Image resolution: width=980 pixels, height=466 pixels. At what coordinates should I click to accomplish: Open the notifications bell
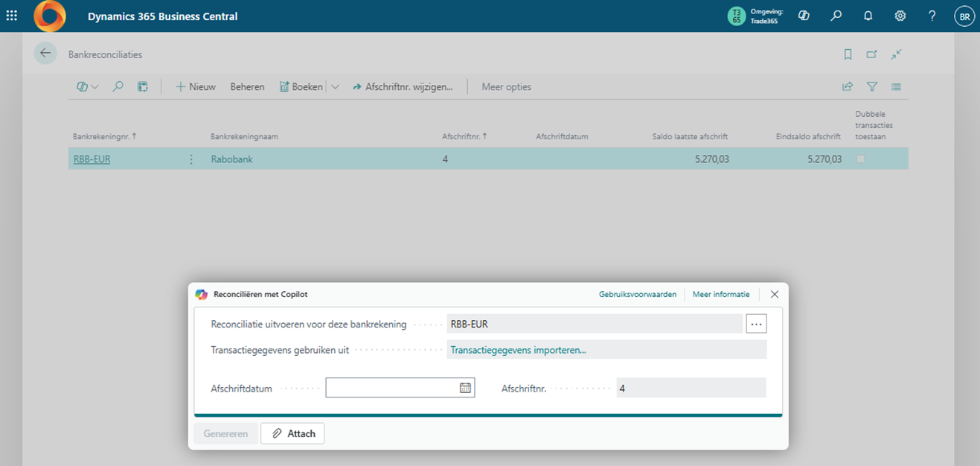(x=868, y=16)
